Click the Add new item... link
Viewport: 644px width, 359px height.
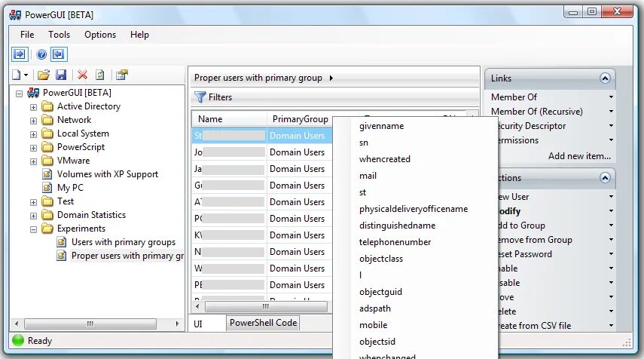point(579,156)
